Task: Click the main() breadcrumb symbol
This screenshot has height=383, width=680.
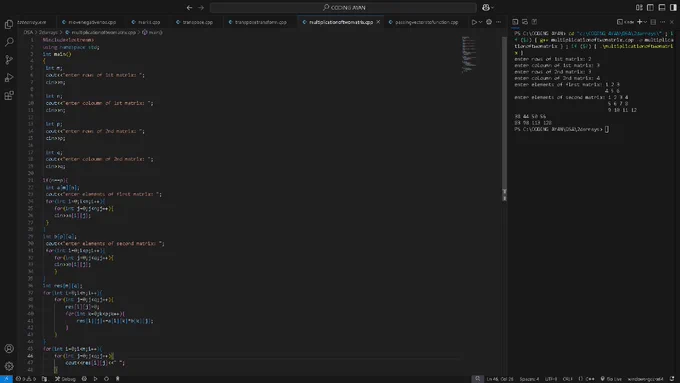Action: tap(152, 33)
